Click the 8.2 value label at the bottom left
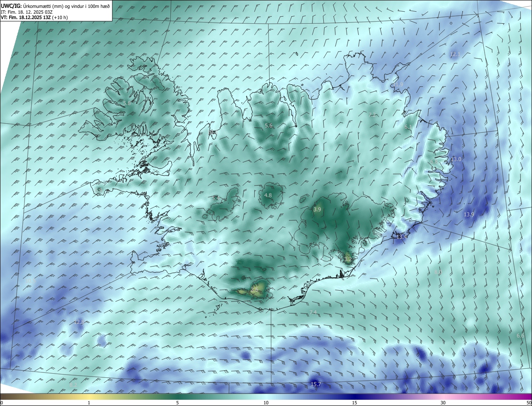 73,385
